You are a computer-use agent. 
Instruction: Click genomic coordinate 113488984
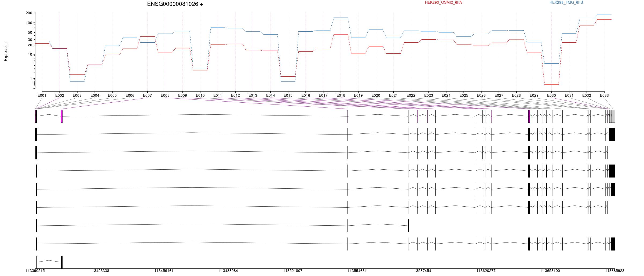pos(228,271)
